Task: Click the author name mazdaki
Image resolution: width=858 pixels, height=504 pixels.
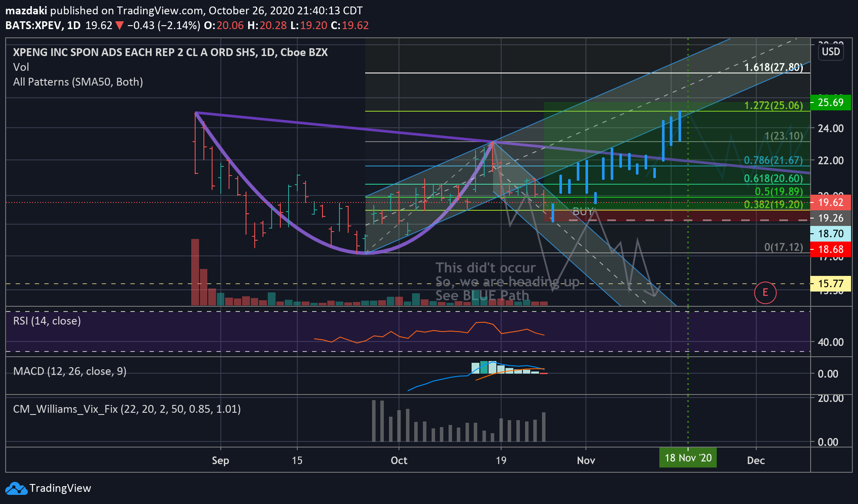Action: pyautogui.click(x=26, y=10)
